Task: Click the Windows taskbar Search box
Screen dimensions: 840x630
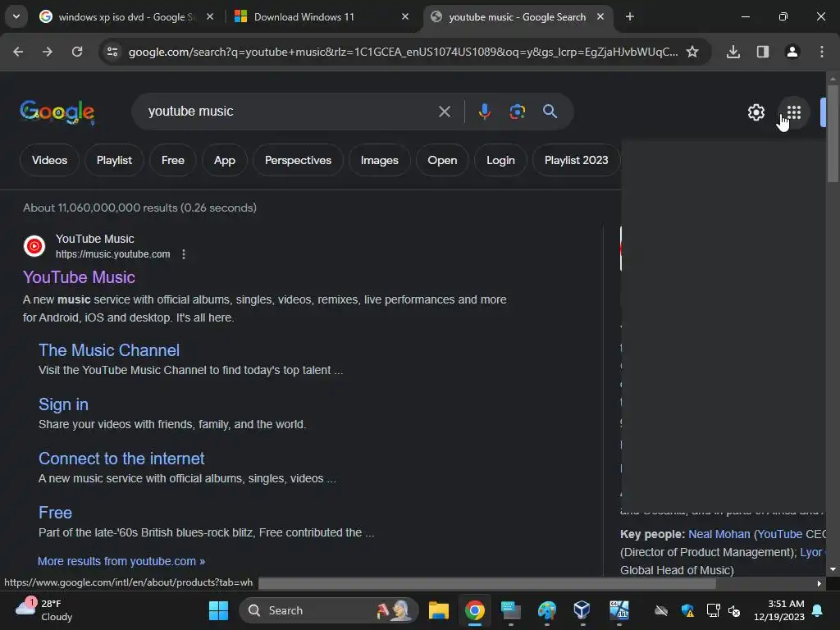Action: pos(328,610)
